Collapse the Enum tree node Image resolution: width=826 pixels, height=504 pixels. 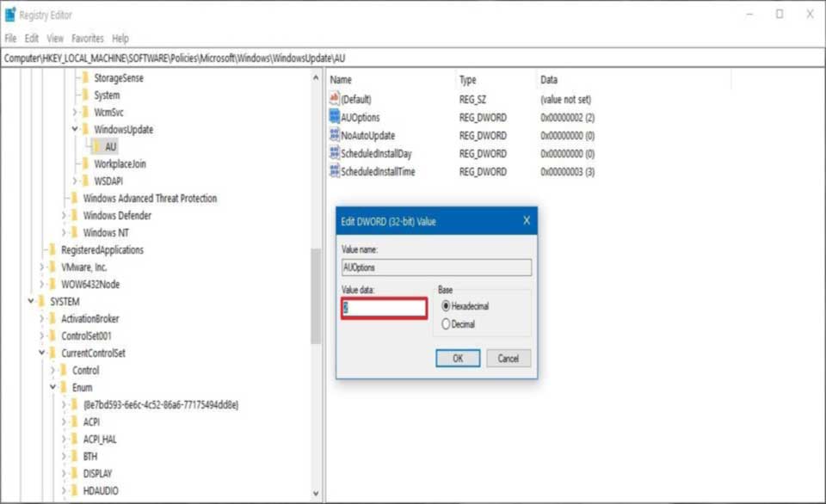[x=52, y=387]
